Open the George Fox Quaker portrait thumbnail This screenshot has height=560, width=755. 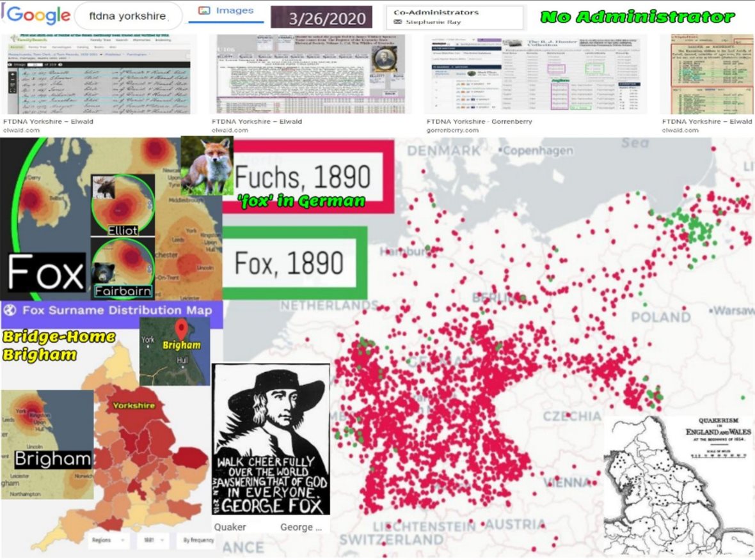(x=271, y=440)
